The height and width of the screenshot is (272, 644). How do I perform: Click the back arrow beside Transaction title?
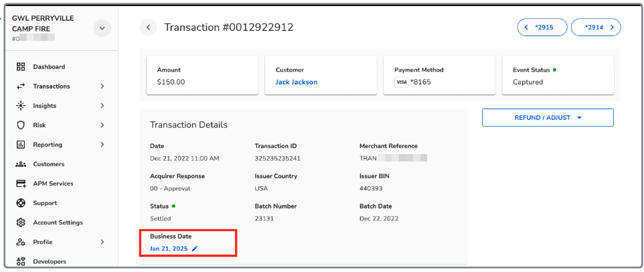tap(148, 27)
